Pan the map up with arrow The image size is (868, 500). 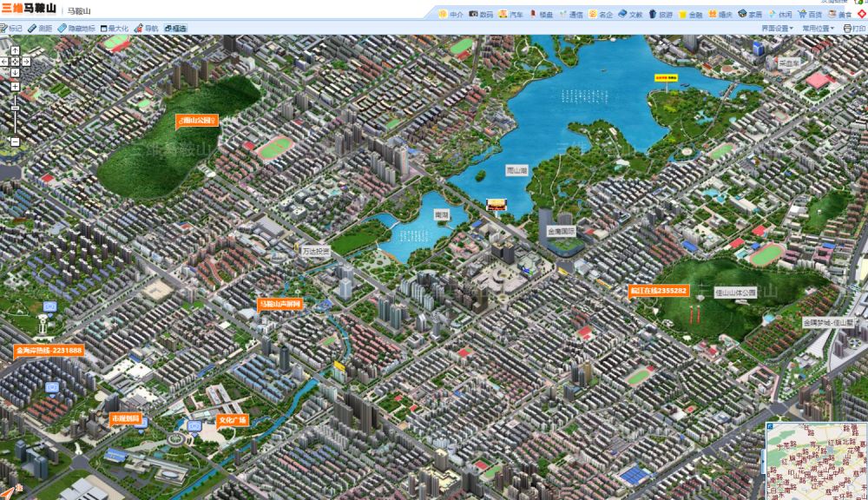[x=15, y=51]
